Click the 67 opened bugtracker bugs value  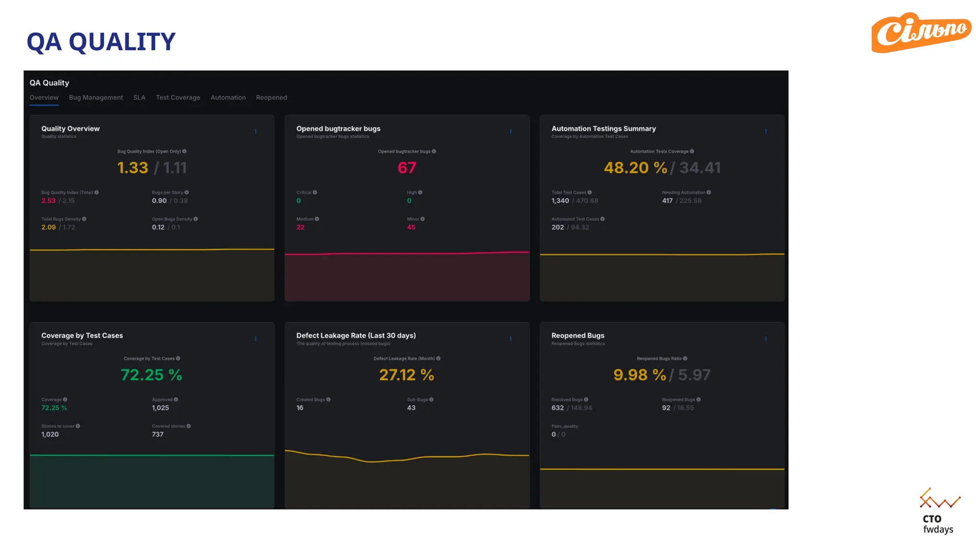[407, 168]
